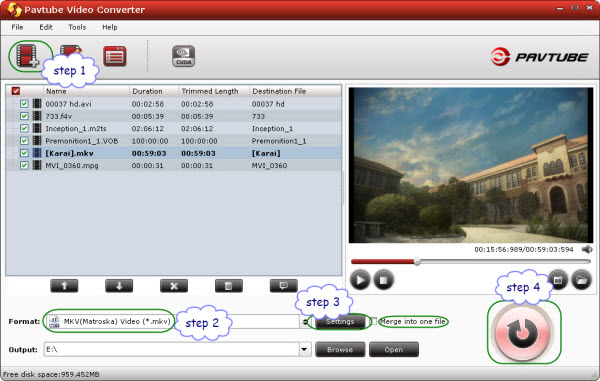Toggle the select-all checkbox in list header
600x381 pixels.
click(x=16, y=91)
